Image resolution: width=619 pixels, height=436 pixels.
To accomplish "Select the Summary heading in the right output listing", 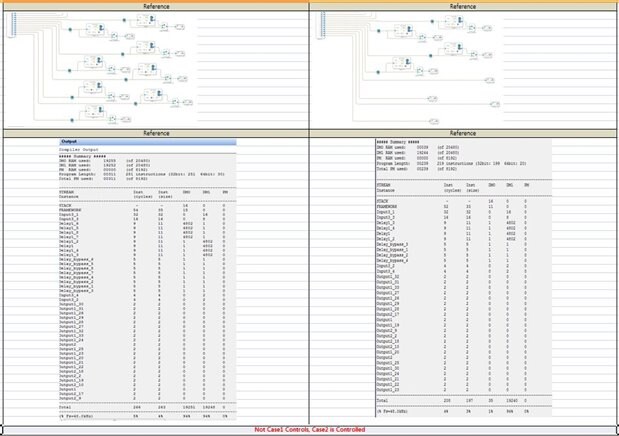I will [398, 142].
